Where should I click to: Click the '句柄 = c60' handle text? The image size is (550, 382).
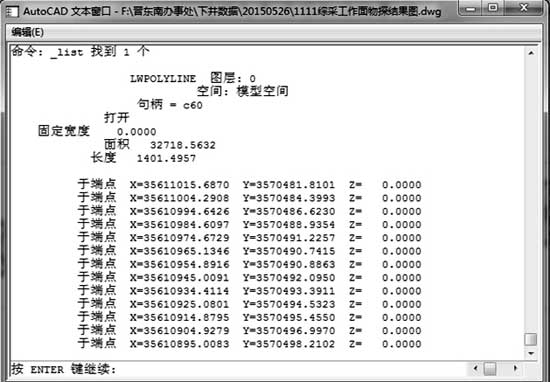[x=170, y=105]
